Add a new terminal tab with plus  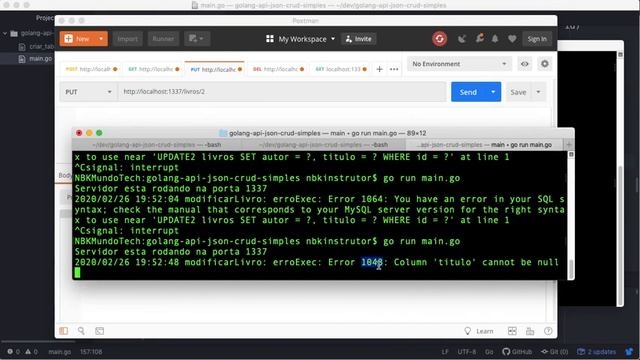(569, 145)
